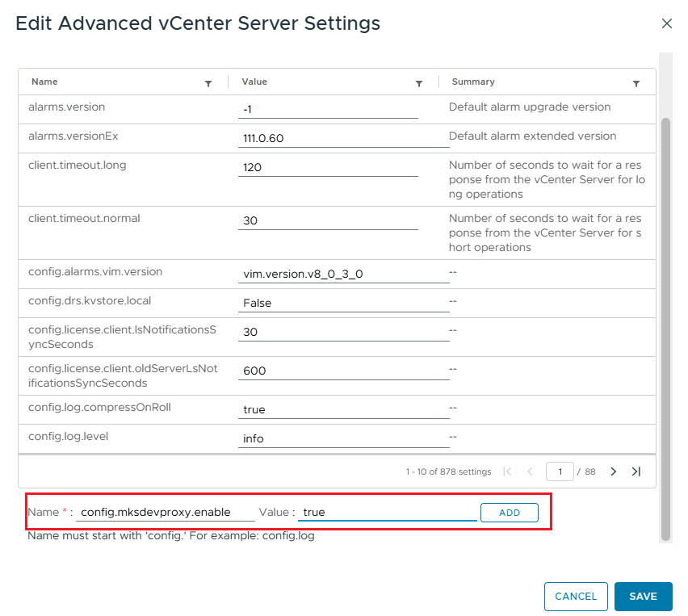Close the Edit Advanced Settings dialog
The height and width of the screenshot is (616, 688).
click(x=666, y=23)
